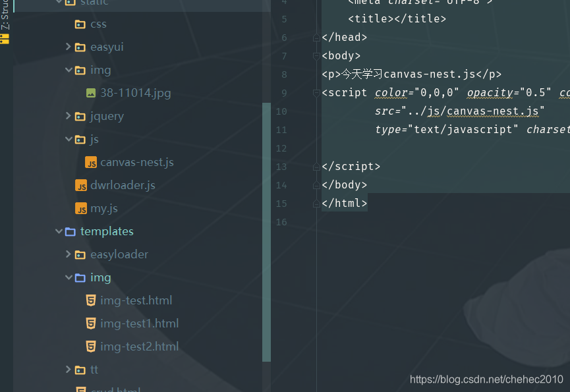Click fold marker at </script> line 13
This screenshot has height=392, width=570.
coord(316,167)
